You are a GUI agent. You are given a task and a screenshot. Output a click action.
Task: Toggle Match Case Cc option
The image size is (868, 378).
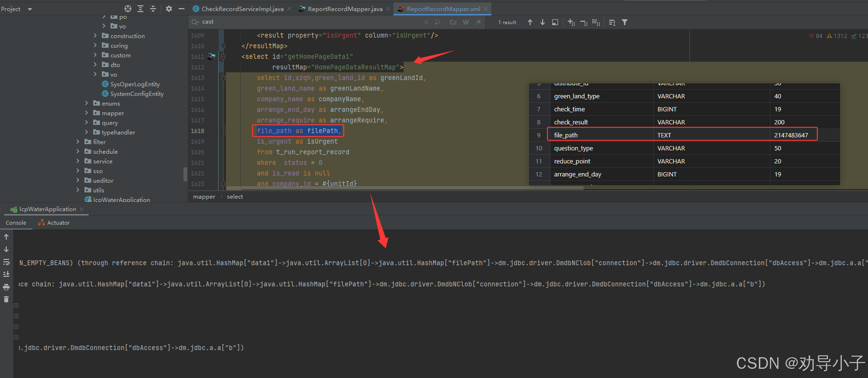(453, 22)
